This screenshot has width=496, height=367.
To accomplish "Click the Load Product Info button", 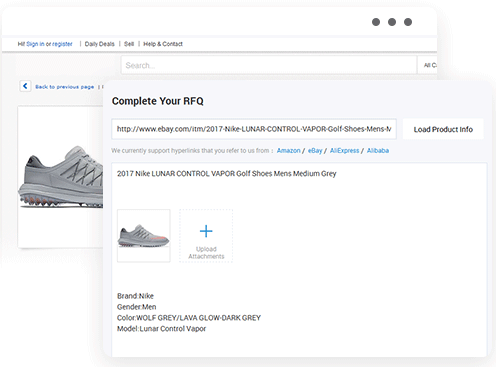I will (443, 129).
